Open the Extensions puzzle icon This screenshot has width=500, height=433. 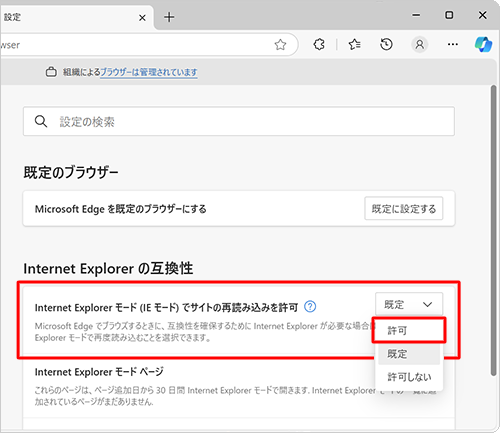tap(319, 44)
